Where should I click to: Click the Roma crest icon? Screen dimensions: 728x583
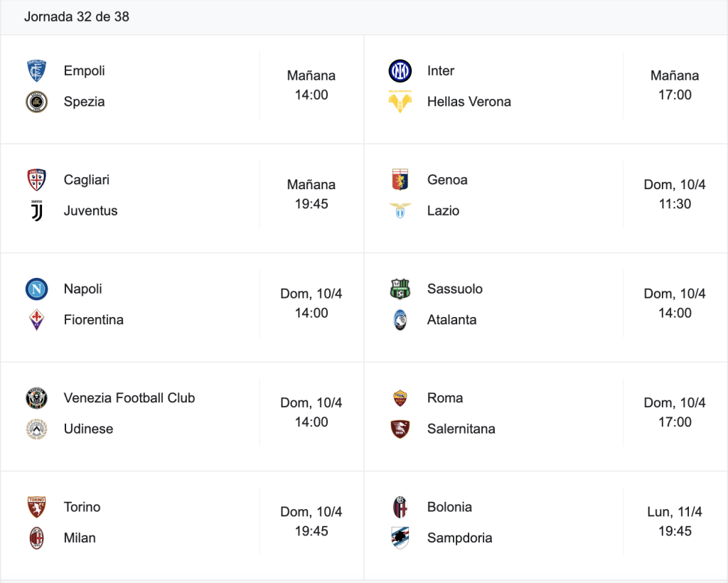click(x=400, y=398)
